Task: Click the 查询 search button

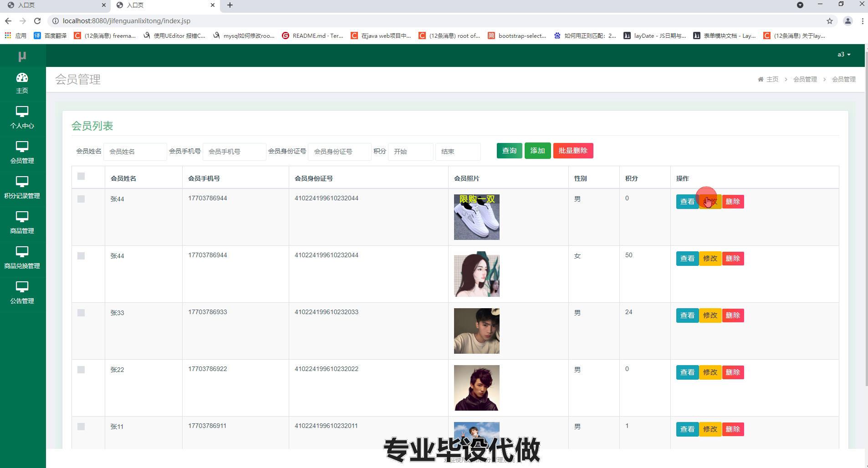Action: pyautogui.click(x=509, y=151)
